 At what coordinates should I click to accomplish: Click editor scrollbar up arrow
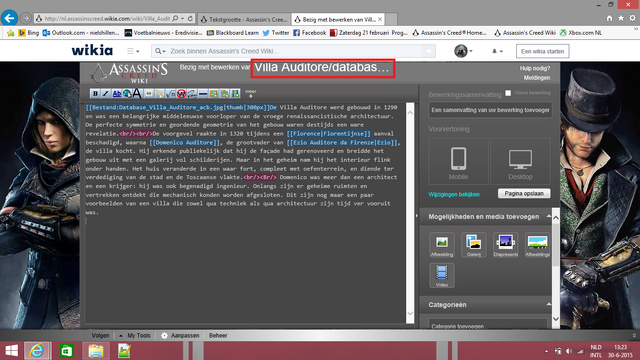[410, 113]
